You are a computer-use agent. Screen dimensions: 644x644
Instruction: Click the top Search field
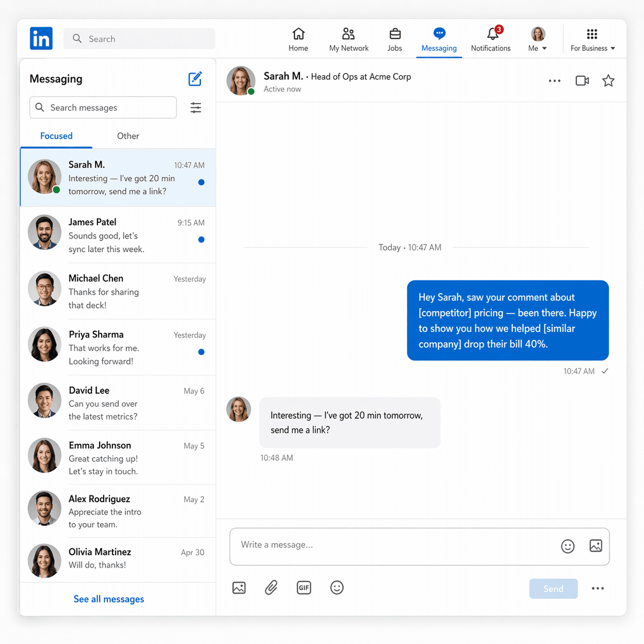tap(139, 39)
